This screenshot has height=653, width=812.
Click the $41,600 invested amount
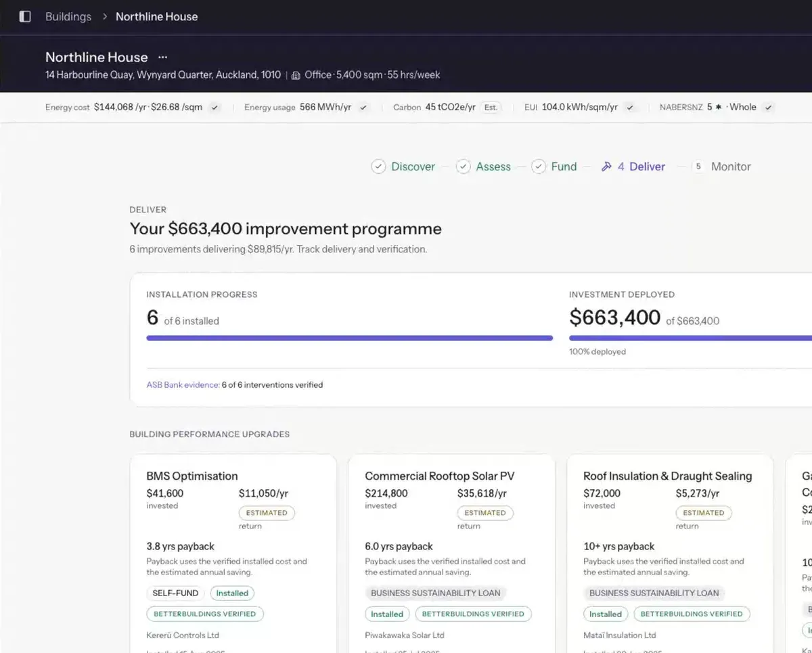165,493
